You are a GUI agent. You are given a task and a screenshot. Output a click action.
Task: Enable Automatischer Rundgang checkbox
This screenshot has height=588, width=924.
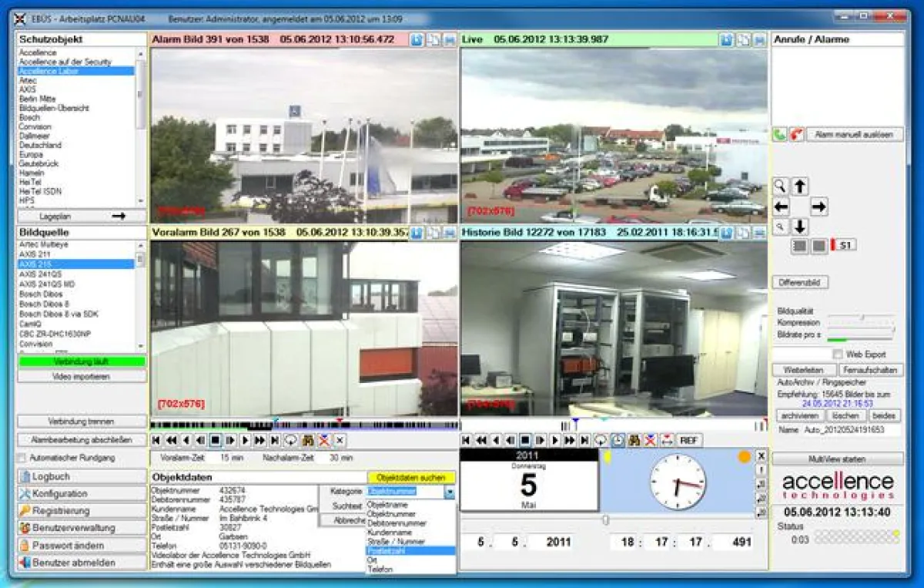coord(22,458)
